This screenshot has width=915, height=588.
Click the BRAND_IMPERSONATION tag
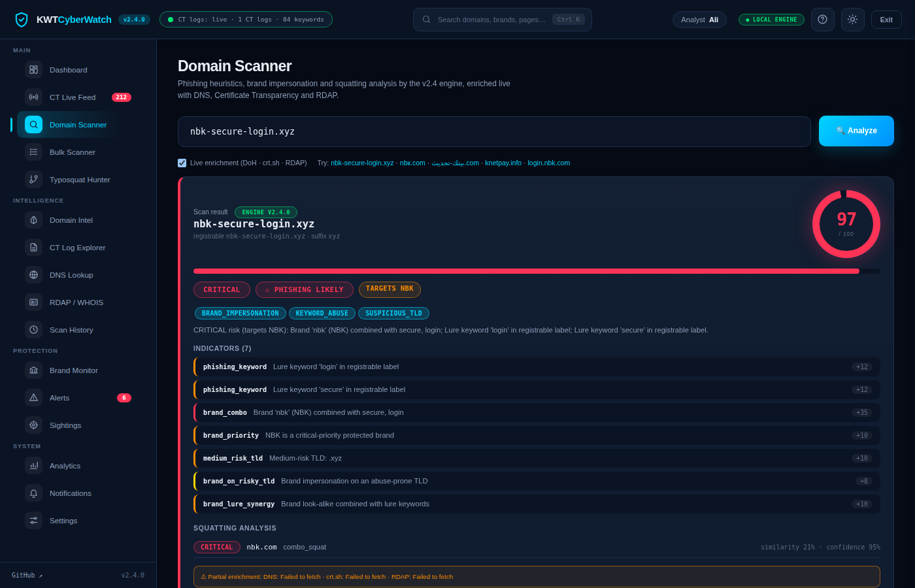[241, 314]
